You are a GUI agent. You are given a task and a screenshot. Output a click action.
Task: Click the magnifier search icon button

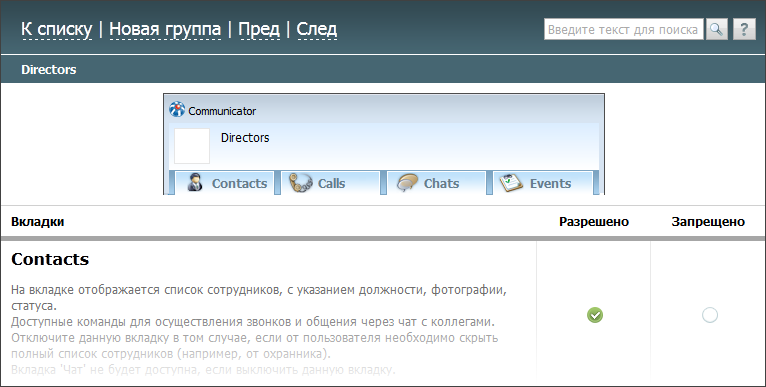(716, 29)
